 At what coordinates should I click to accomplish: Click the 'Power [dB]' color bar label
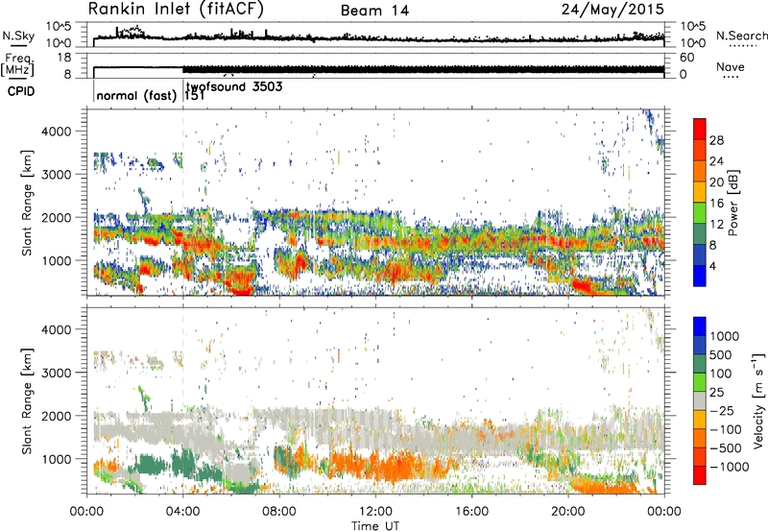[x=733, y=203]
